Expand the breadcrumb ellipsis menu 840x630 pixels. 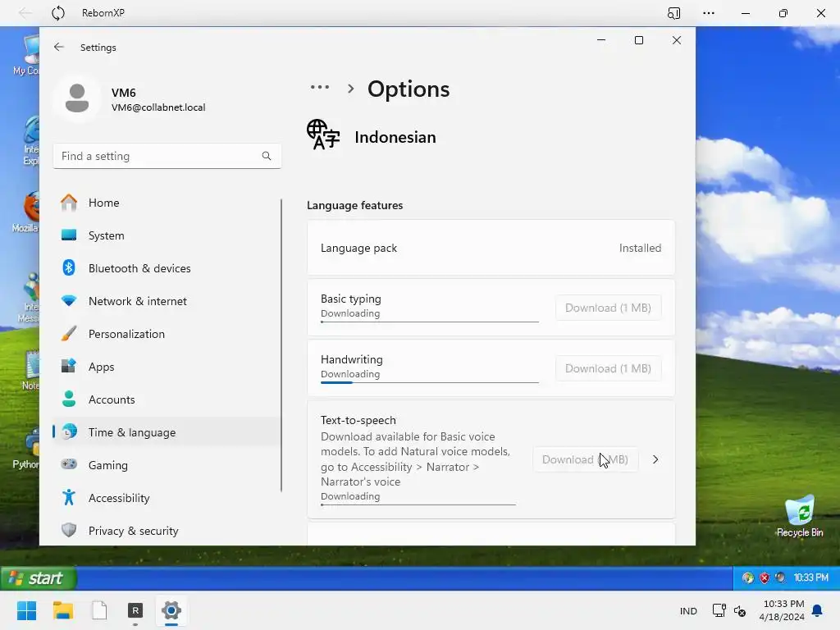[320, 87]
